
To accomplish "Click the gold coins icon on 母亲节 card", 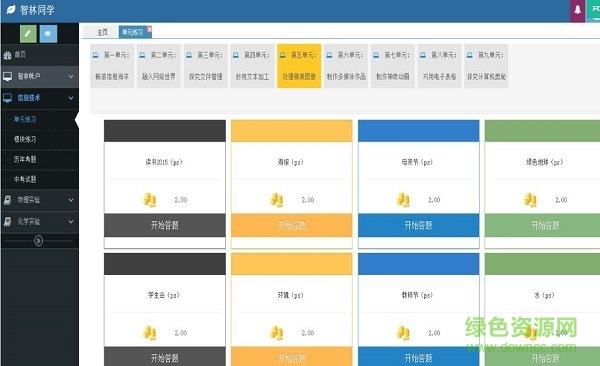I will click(x=403, y=200).
